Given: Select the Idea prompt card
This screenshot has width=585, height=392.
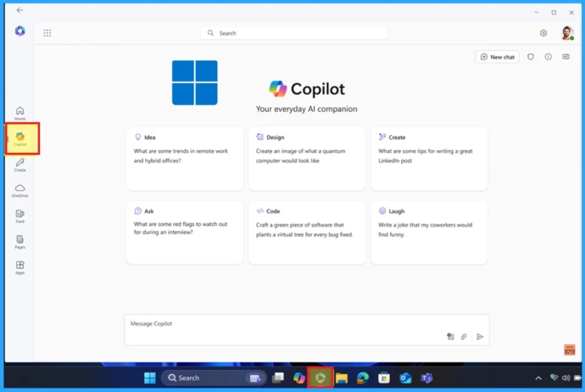Looking at the screenshot, I should (x=185, y=159).
